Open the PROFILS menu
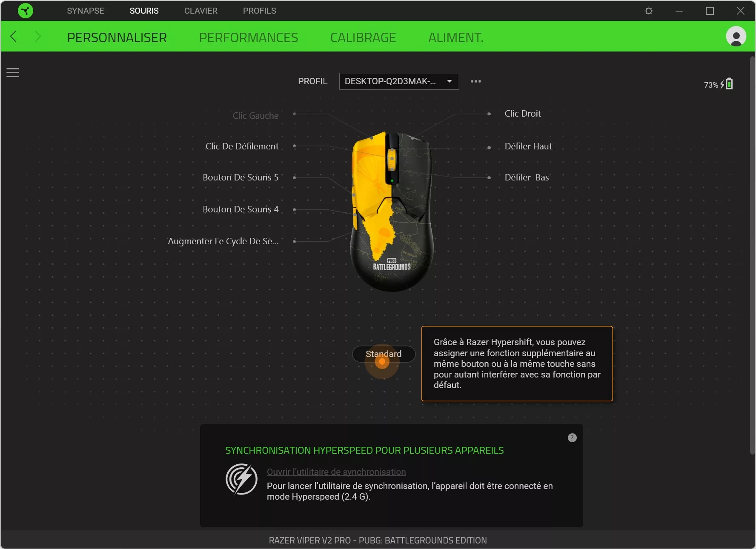756x549 pixels. pos(259,11)
